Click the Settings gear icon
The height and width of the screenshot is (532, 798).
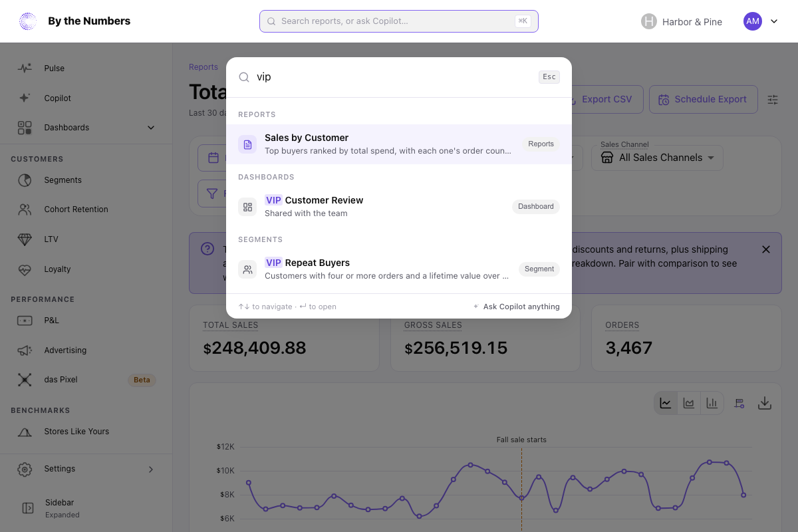coord(25,469)
